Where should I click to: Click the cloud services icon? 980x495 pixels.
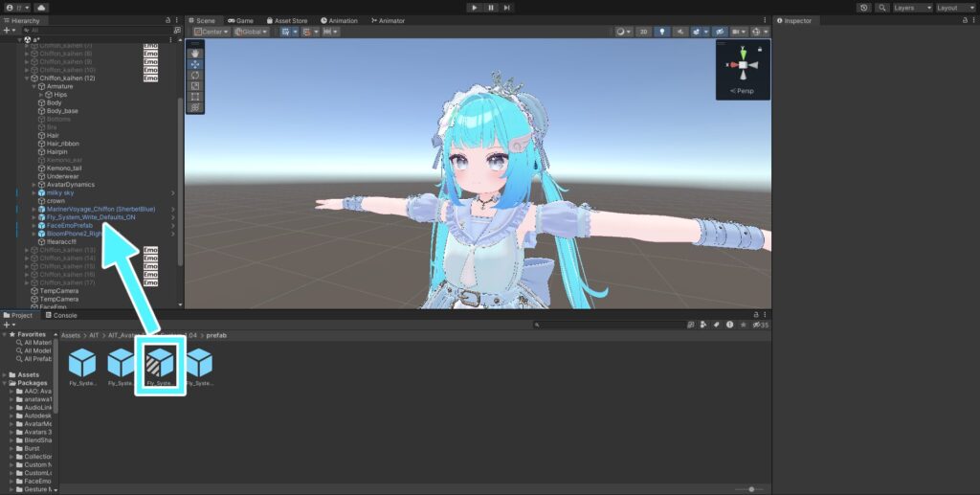[x=41, y=8]
